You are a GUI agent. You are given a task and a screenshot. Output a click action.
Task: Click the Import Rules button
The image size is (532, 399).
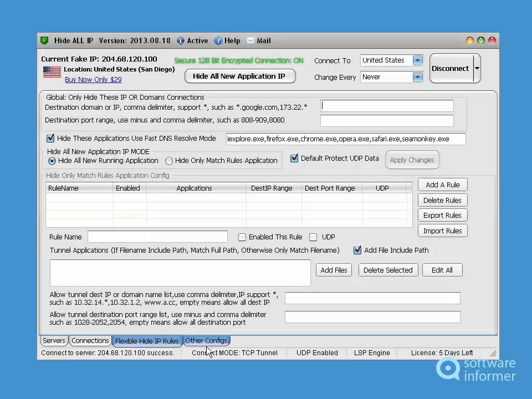[x=442, y=231]
